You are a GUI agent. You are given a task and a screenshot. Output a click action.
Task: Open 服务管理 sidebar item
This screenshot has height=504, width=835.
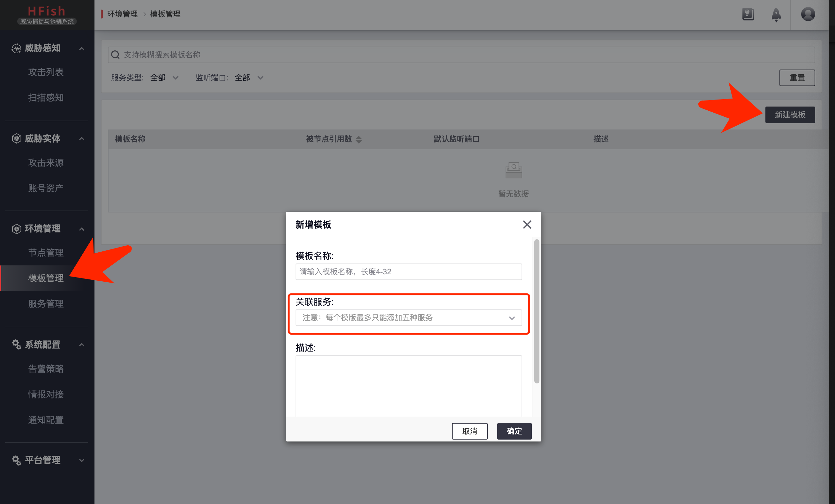pyautogui.click(x=46, y=304)
